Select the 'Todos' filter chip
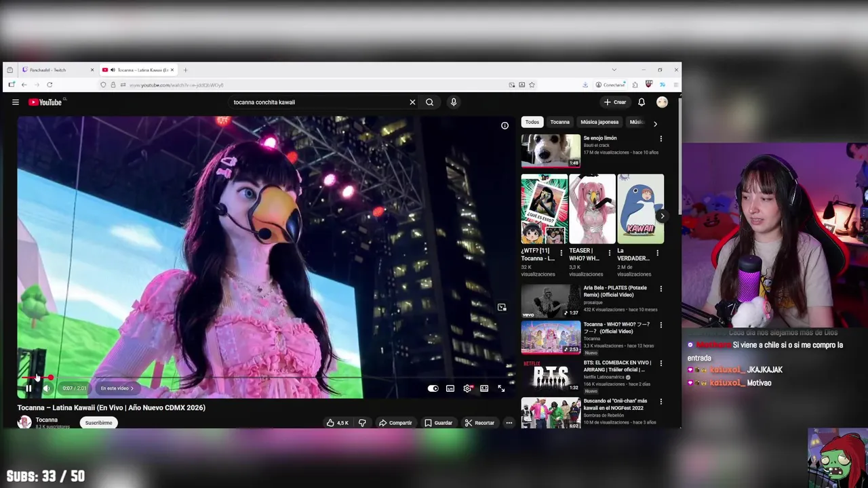868x488 pixels. [x=532, y=122]
